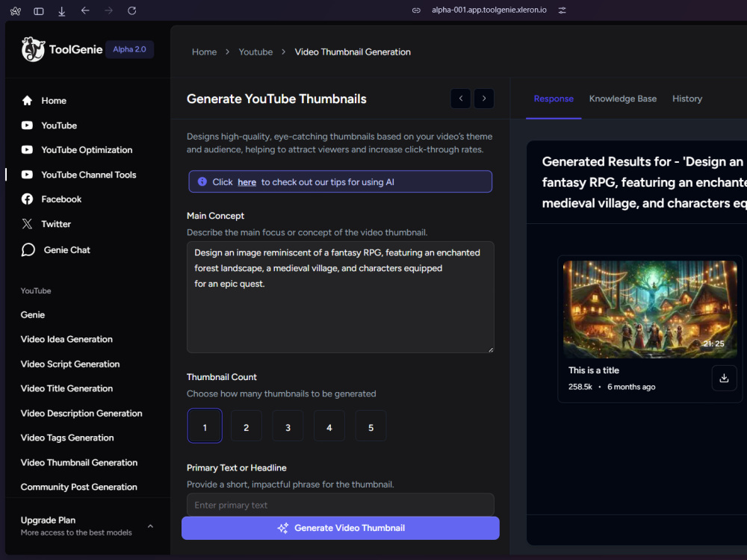Screen dimensions: 747x560
Task: Click the Video Thumbnail Generation breadcrumb
Action: (x=353, y=52)
